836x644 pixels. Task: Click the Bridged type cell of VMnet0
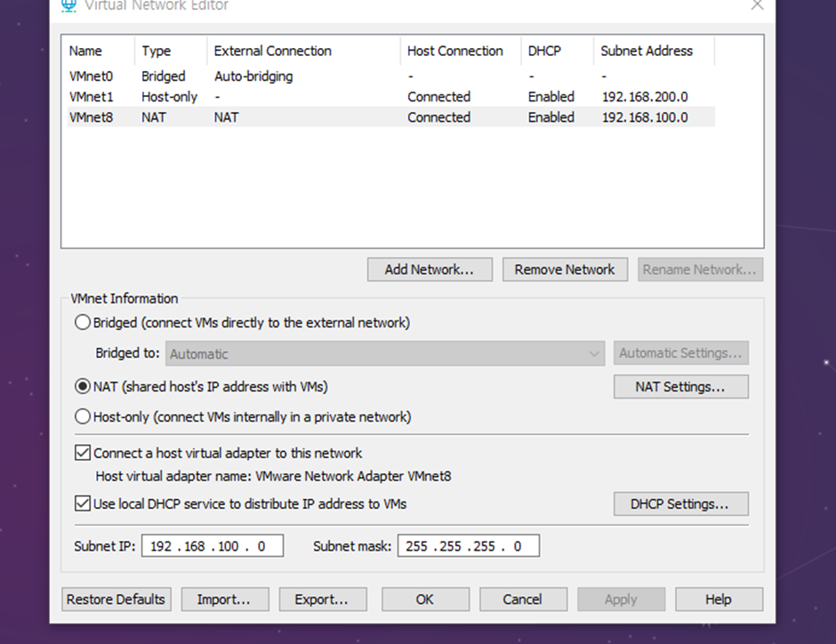163,76
